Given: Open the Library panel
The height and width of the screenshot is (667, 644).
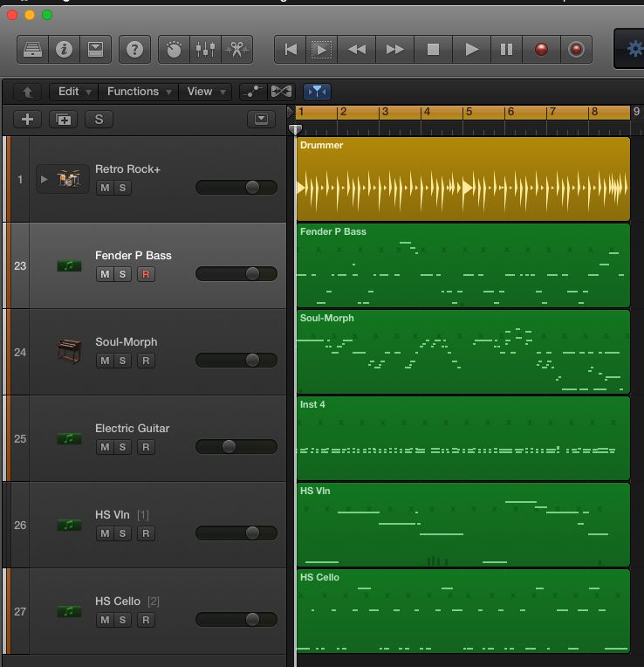Looking at the screenshot, I should [33, 50].
